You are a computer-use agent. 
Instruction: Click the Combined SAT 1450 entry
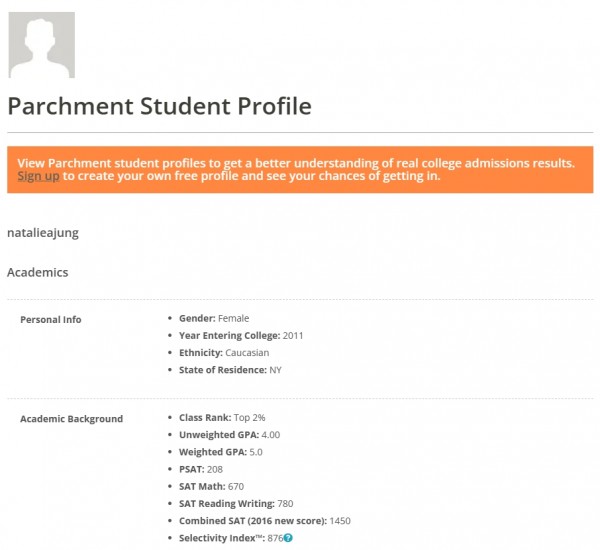(x=264, y=521)
